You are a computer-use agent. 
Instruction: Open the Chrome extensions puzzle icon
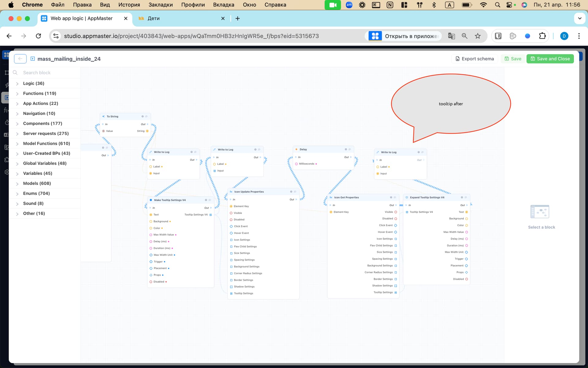(x=542, y=36)
